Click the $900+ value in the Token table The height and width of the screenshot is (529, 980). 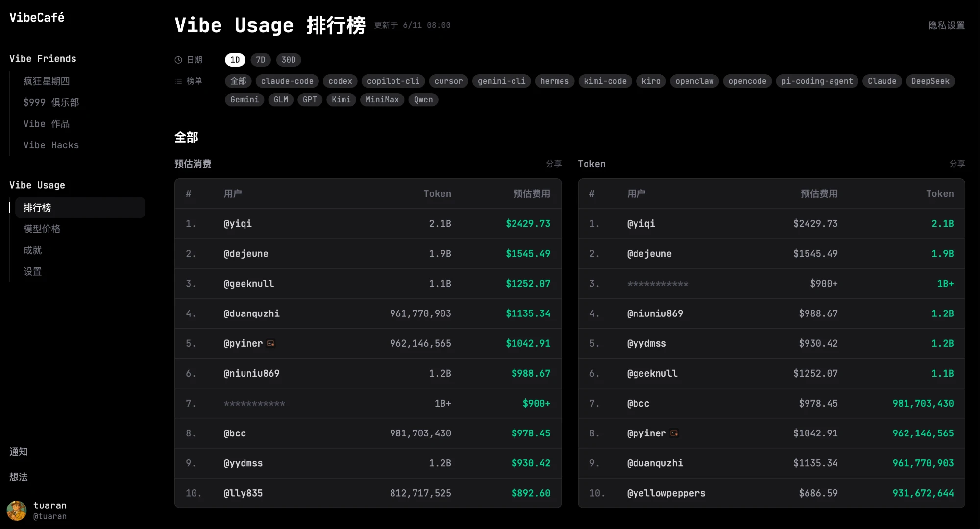click(x=824, y=284)
